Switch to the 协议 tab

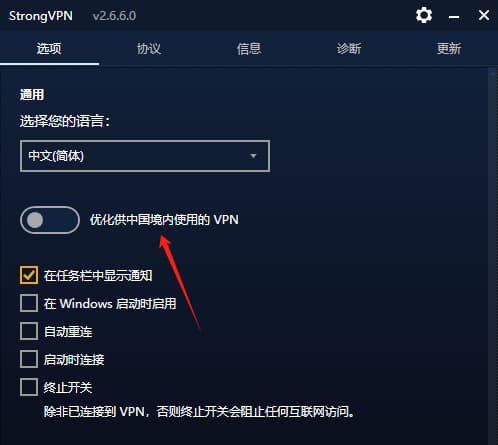point(149,49)
